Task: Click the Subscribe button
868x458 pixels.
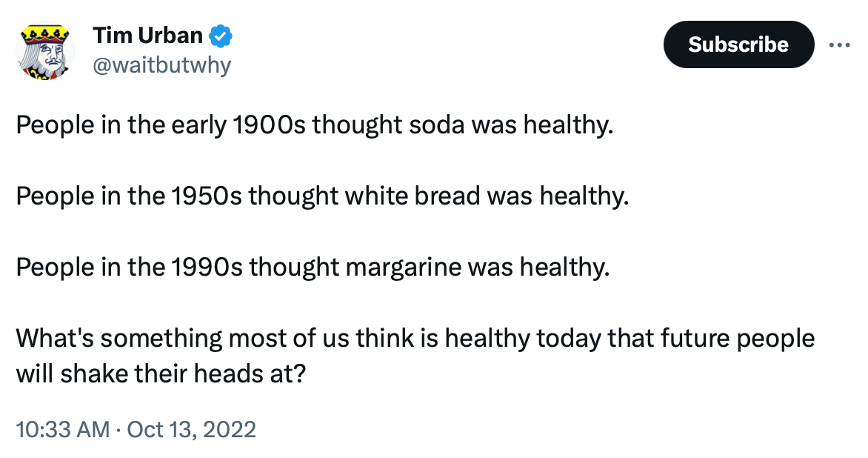Action: pyautogui.click(x=738, y=44)
